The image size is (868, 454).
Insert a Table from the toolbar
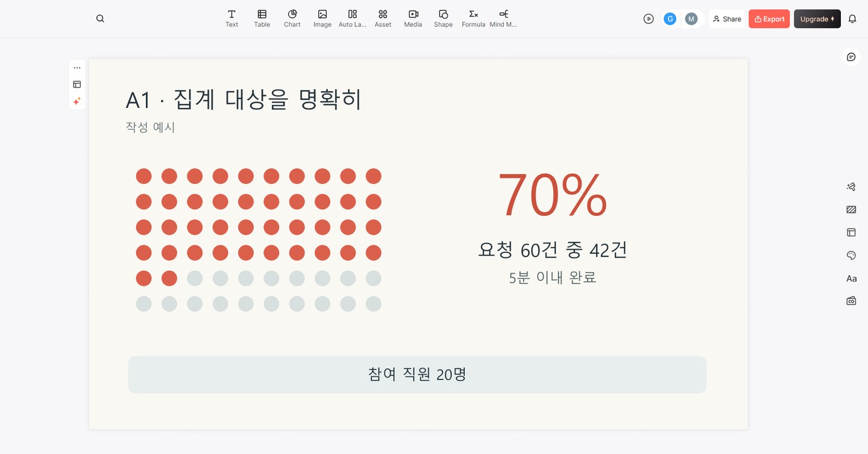point(262,19)
